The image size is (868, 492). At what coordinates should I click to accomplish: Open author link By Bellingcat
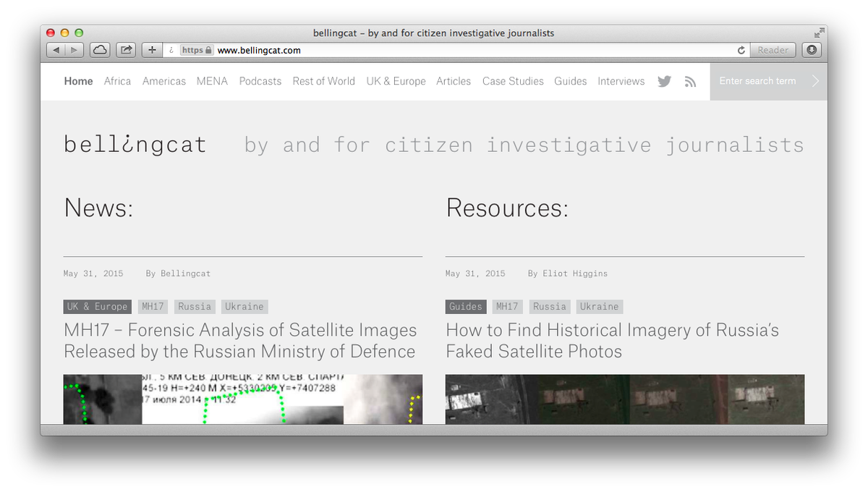pos(178,273)
